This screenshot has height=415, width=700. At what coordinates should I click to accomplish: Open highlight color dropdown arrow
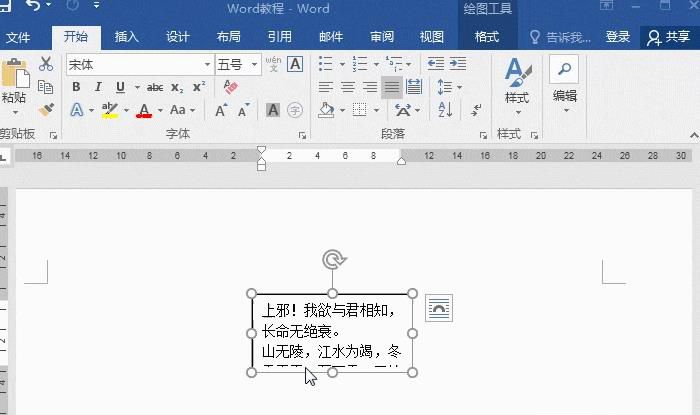pyautogui.click(x=126, y=110)
